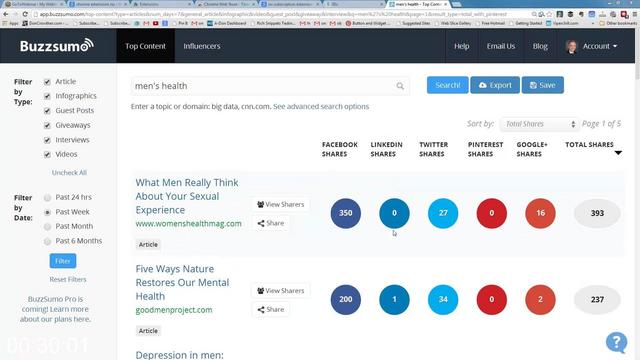Screen dimensions: 640x360
Task: Apply filters with the Filter button
Action: tap(63, 261)
